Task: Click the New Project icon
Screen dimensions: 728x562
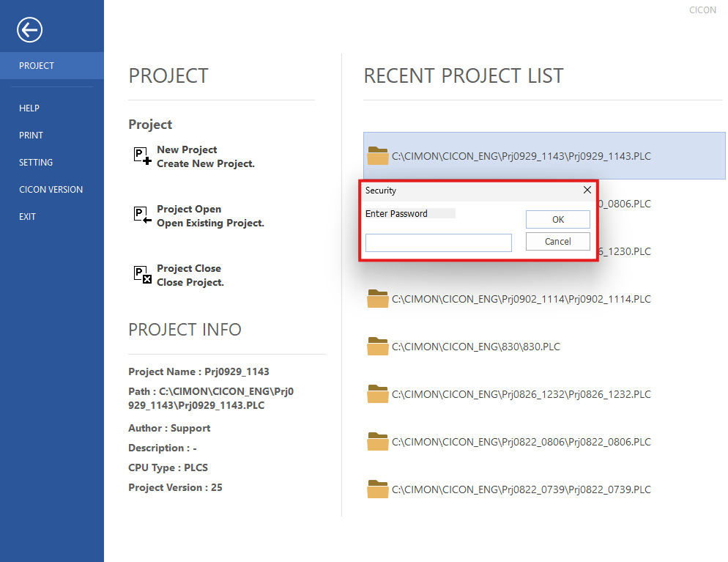Action: pos(142,156)
